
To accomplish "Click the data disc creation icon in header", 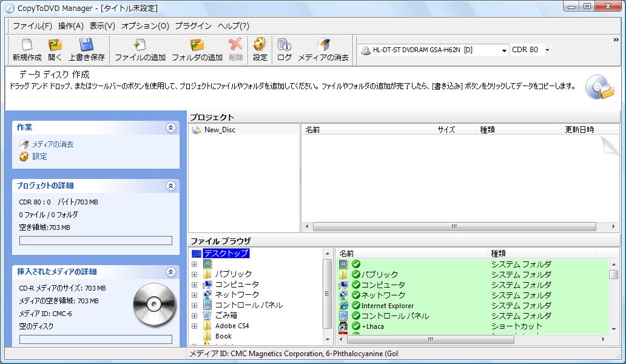I will point(600,87).
